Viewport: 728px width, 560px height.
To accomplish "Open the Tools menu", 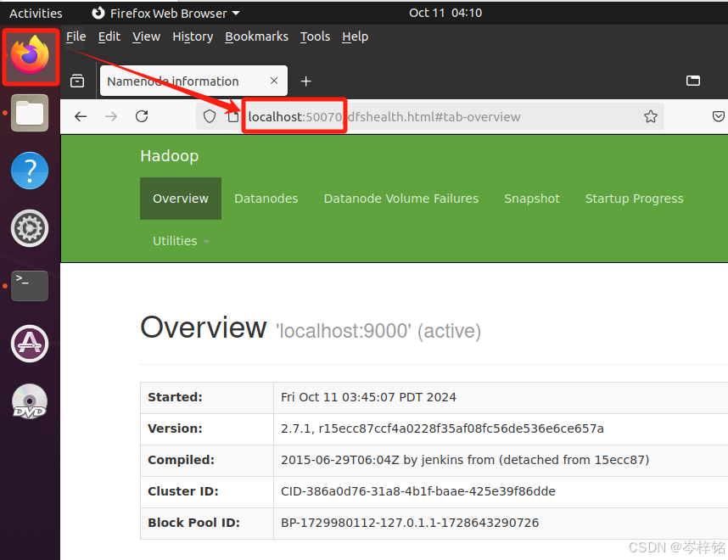I will tap(315, 36).
